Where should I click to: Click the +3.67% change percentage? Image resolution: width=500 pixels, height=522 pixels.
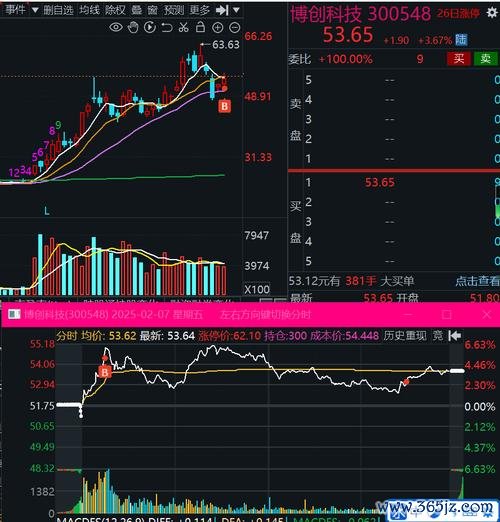pos(435,41)
